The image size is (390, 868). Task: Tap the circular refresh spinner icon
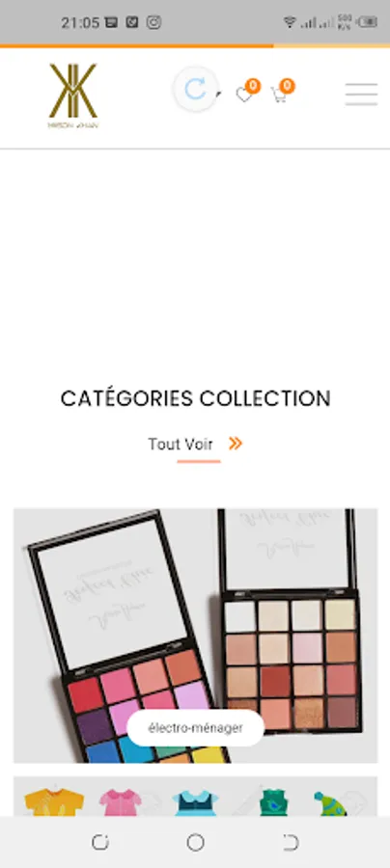click(x=195, y=89)
